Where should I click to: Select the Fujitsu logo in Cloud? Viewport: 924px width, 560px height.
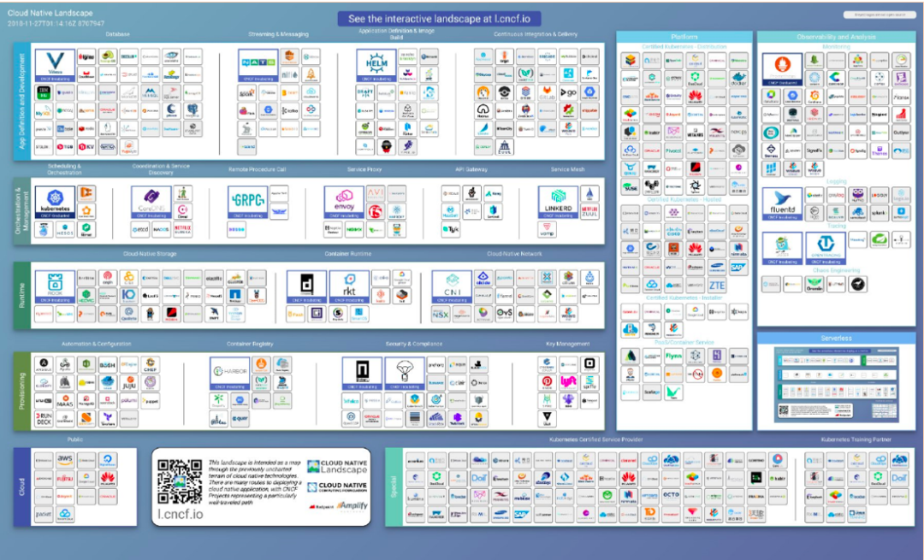pyautogui.click(x=65, y=478)
